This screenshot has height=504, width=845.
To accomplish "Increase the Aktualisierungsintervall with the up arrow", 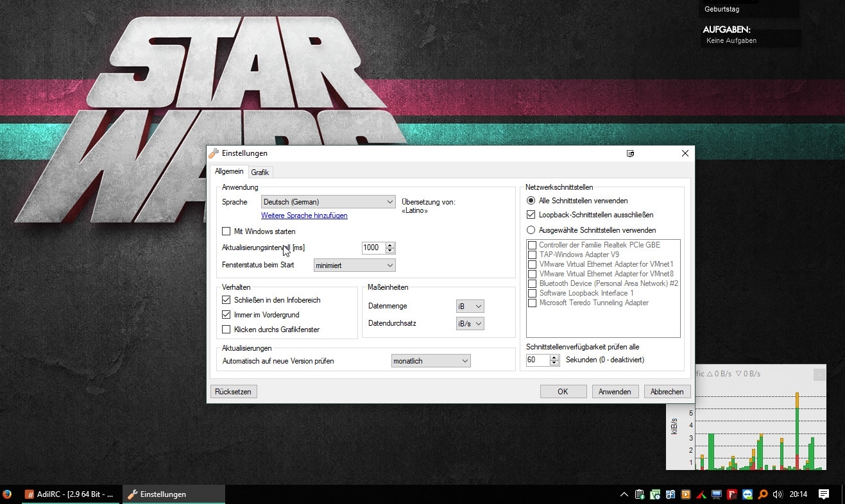I will click(x=390, y=245).
